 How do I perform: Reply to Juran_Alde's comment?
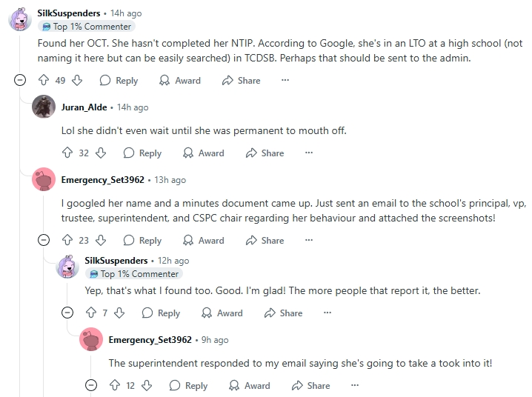click(x=142, y=153)
